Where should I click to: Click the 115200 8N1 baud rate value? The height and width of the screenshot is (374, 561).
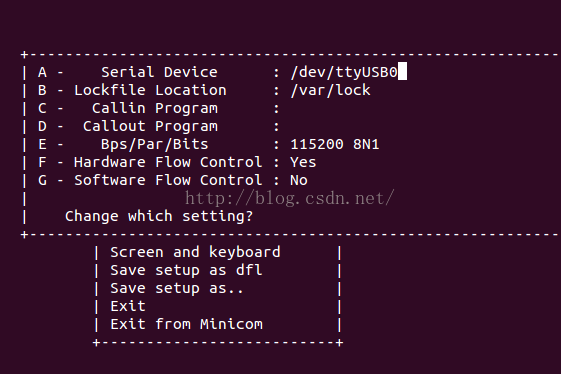coord(335,145)
